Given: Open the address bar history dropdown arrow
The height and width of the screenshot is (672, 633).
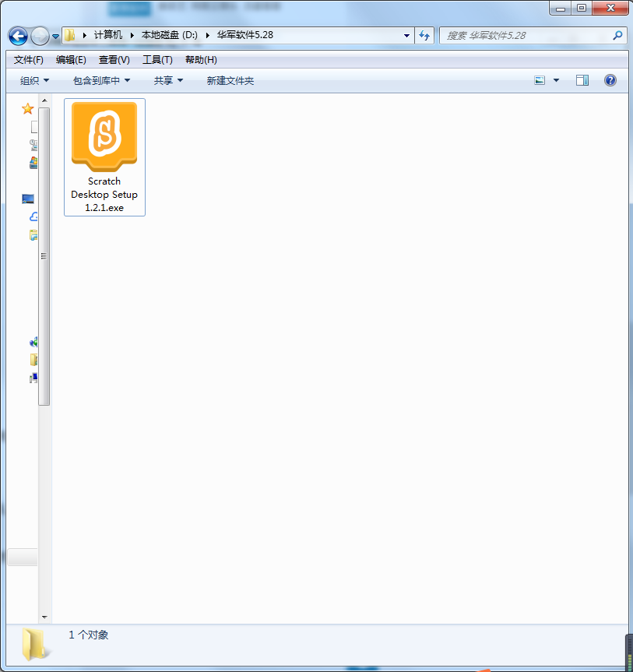Looking at the screenshot, I should pyautogui.click(x=406, y=36).
